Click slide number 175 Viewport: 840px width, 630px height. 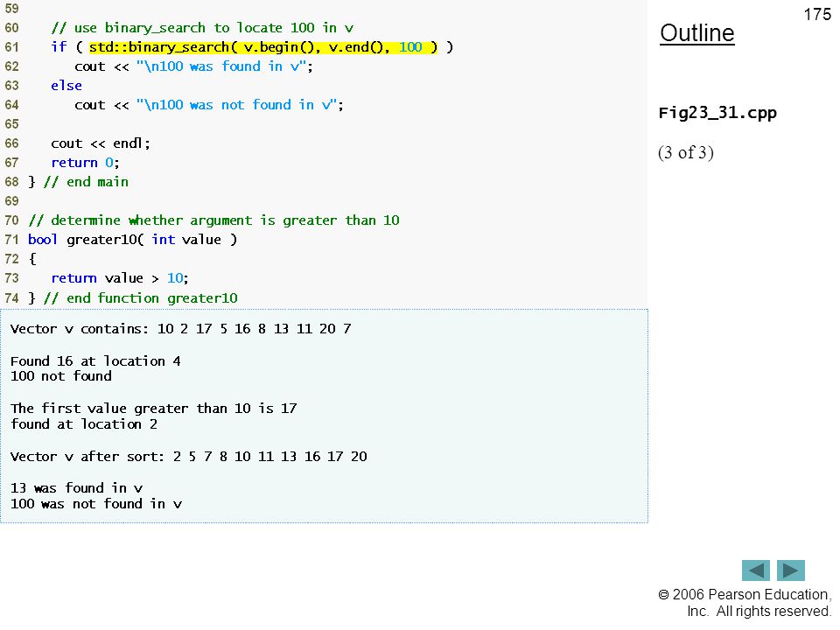coord(817,15)
